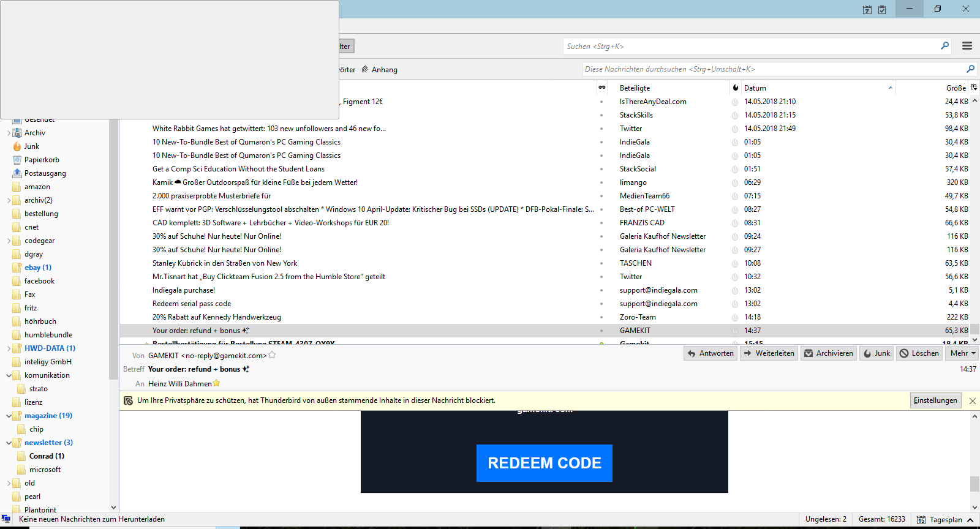The height and width of the screenshot is (529, 980).
Task: Open the Thunderbird hamburger menu
Action: point(967,46)
